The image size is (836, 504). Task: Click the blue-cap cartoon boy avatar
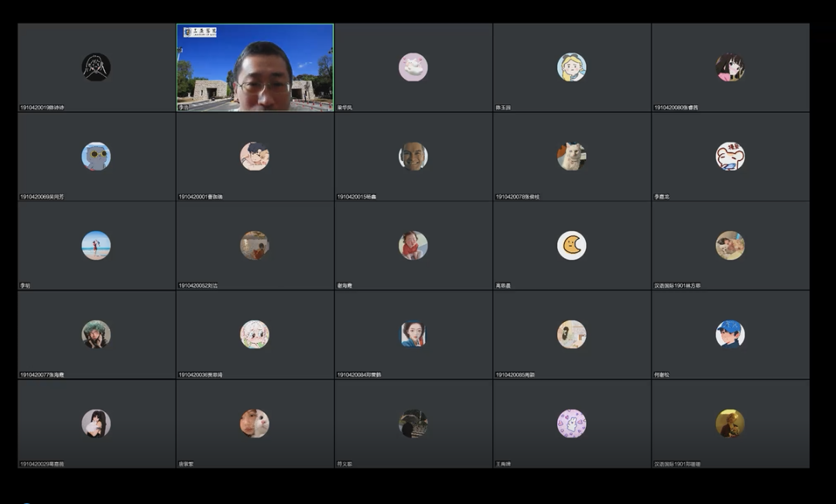click(729, 334)
